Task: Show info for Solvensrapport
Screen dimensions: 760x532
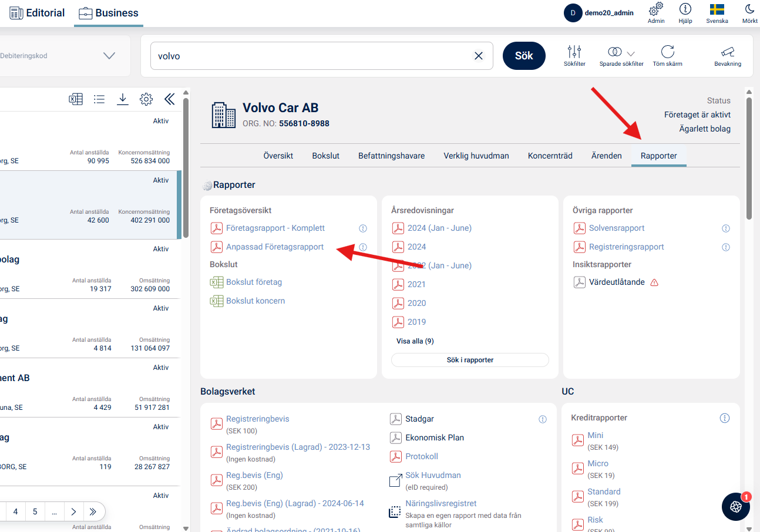Action: (x=726, y=228)
